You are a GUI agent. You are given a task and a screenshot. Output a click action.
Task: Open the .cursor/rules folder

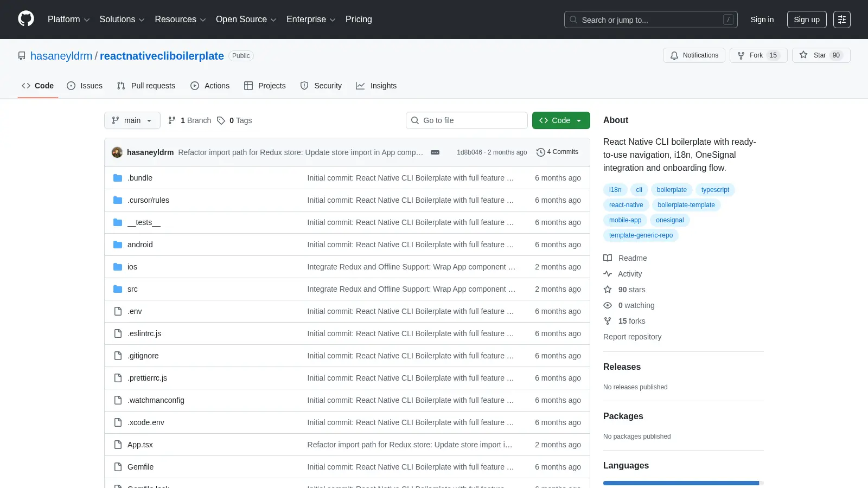click(x=148, y=200)
